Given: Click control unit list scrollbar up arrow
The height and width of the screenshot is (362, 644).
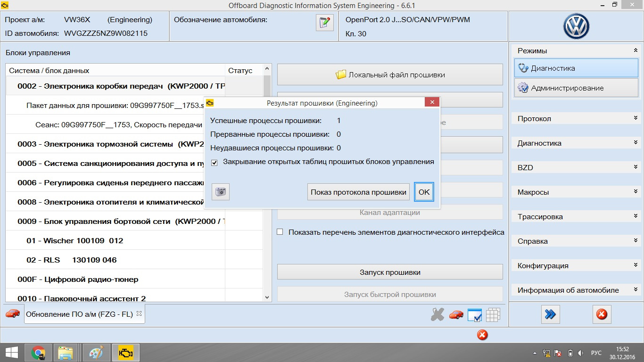Looking at the screenshot, I should [x=267, y=69].
